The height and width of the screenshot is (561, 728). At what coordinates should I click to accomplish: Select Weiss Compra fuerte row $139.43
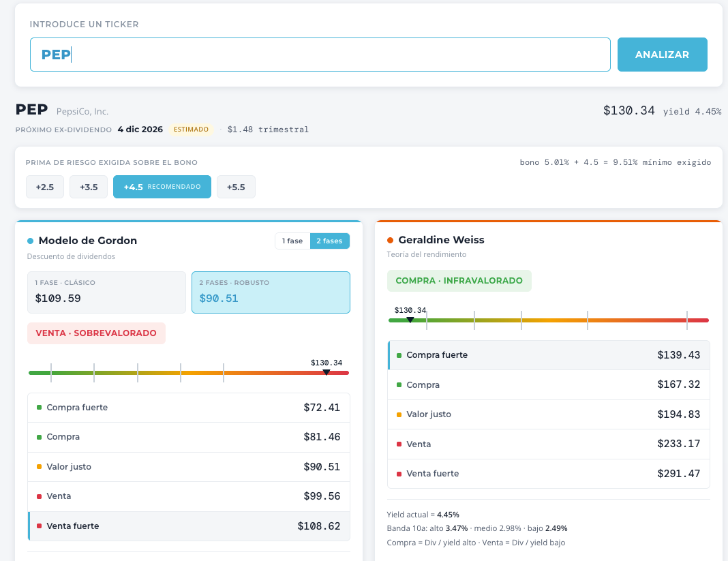click(x=549, y=355)
